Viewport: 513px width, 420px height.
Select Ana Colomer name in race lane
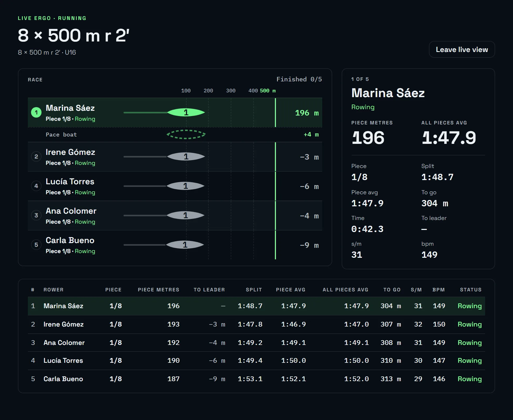pyautogui.click(x=71, y=211)
